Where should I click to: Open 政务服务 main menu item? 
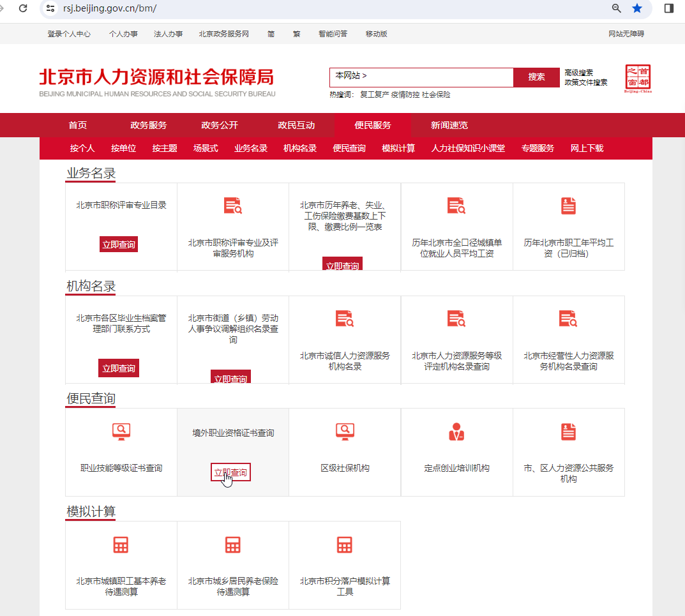(149, 125)
